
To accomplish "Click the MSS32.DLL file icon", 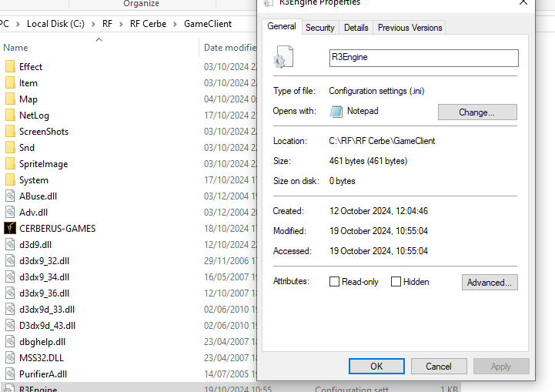I will click(10, 357).
